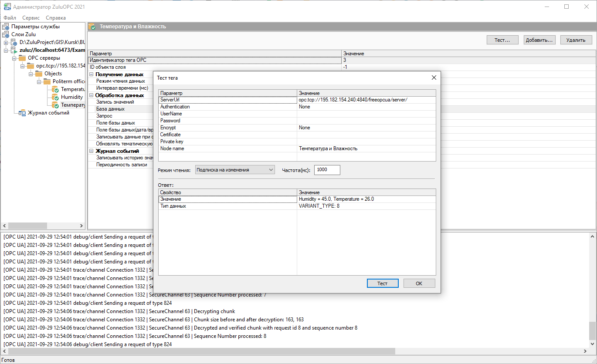Expand the D:\ZuluProject layer node
This screenshot has width=597, height=364.
[6, 42]
